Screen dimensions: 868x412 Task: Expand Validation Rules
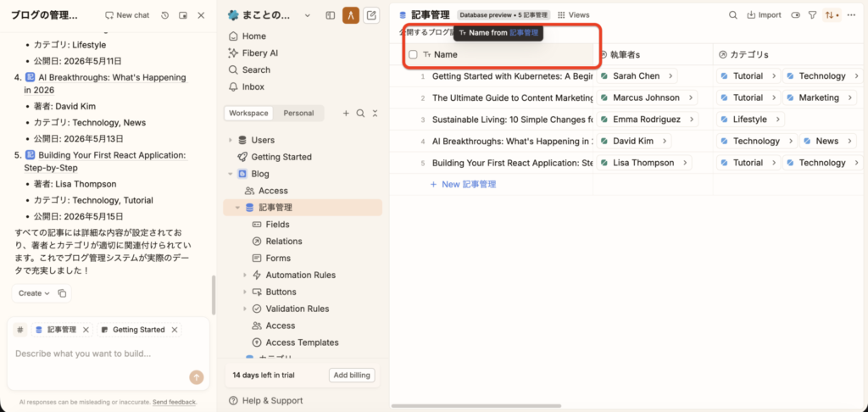click(245, 309)
